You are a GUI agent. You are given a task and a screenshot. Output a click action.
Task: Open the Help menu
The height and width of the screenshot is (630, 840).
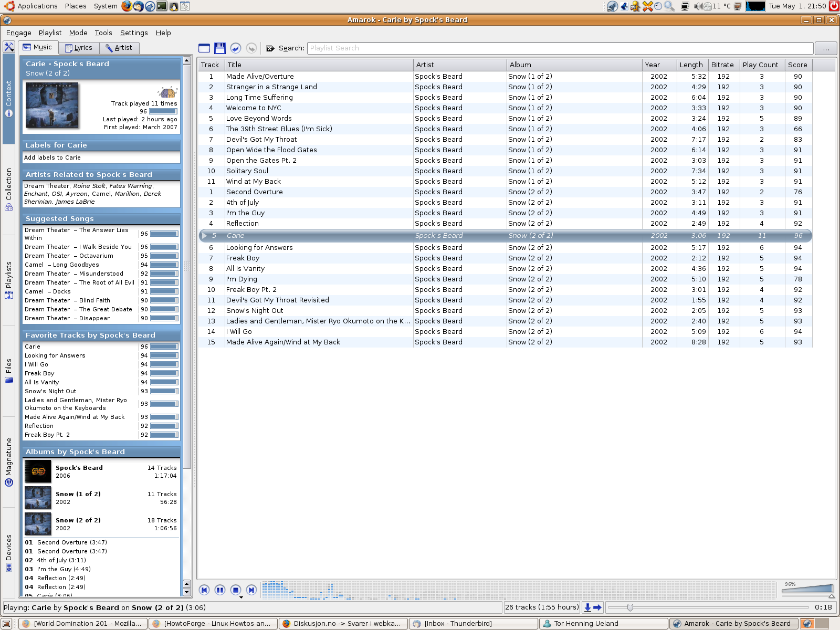tap(163, 33)
